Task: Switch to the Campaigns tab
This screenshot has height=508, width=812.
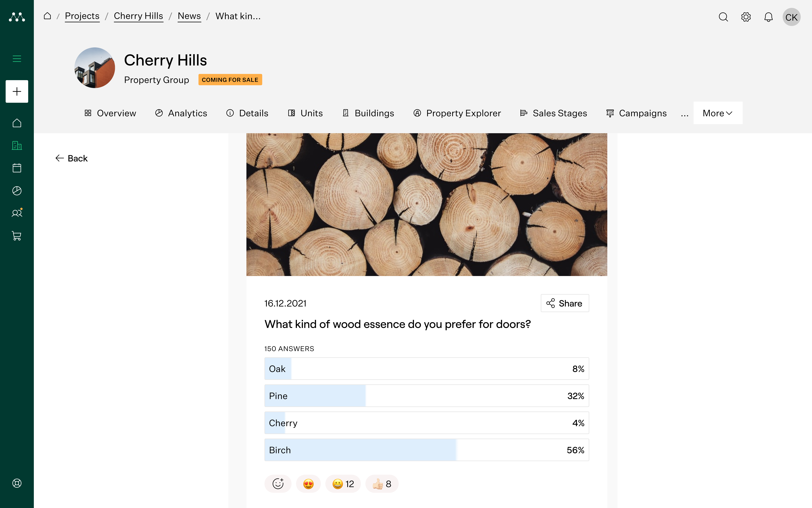Action: click(636, 113)
